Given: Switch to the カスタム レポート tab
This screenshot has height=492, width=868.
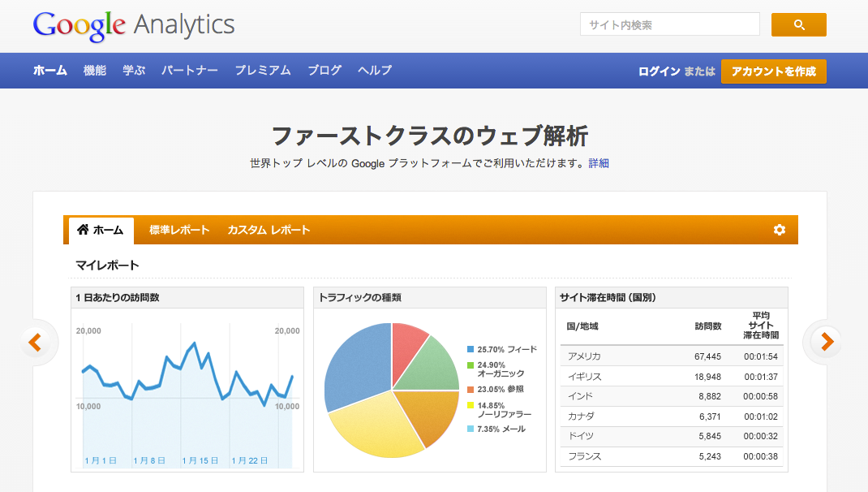Looking at the screenshot, I should 269,230.
